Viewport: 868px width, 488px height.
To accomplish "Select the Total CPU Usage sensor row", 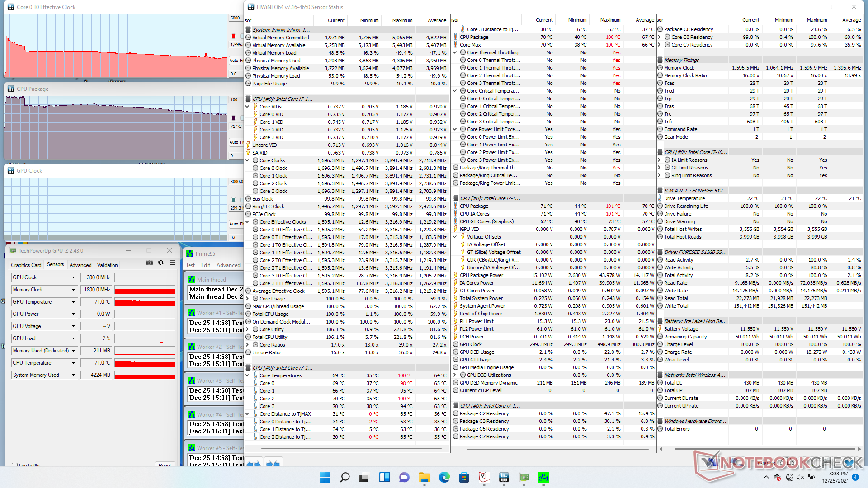I will pos(347,314).
